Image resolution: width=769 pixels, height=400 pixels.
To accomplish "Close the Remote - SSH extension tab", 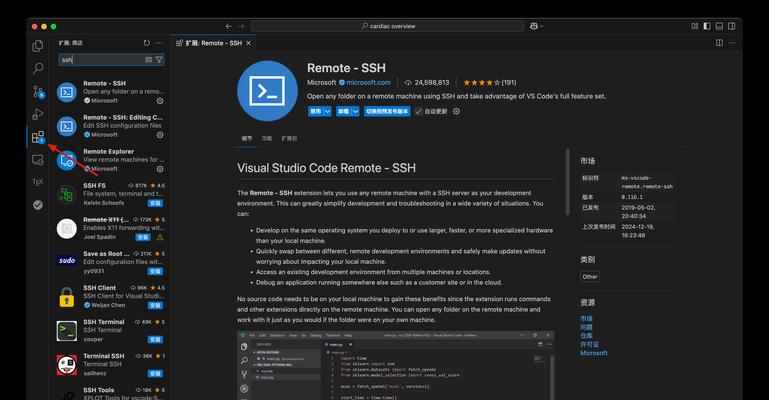I will (x=249, y=43).
